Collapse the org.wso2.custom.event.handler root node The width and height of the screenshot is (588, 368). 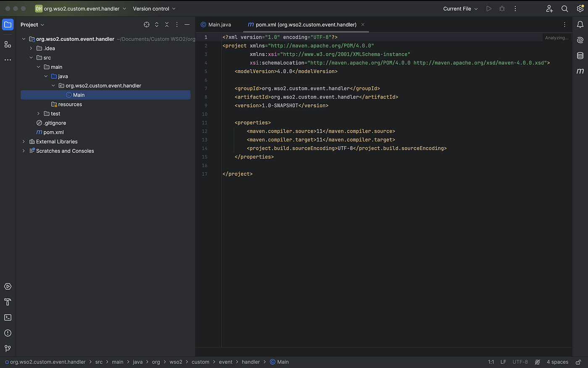click(24, 39)
